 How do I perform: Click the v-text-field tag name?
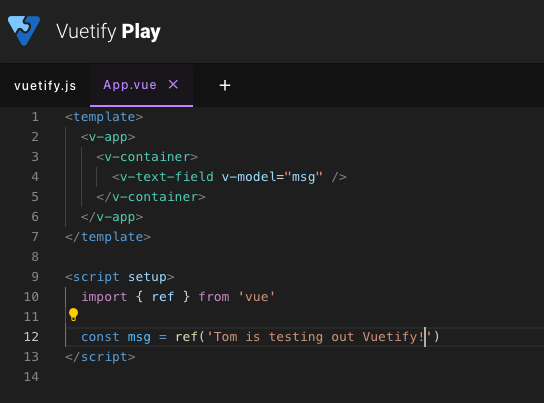coord(167,177)
